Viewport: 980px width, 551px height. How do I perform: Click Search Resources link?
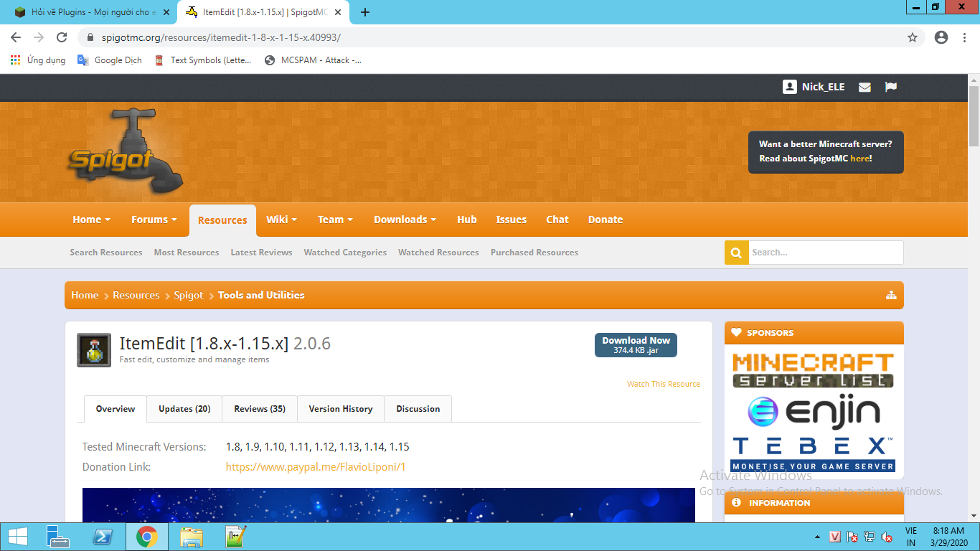pyautogui.click(x=106, y=253)
